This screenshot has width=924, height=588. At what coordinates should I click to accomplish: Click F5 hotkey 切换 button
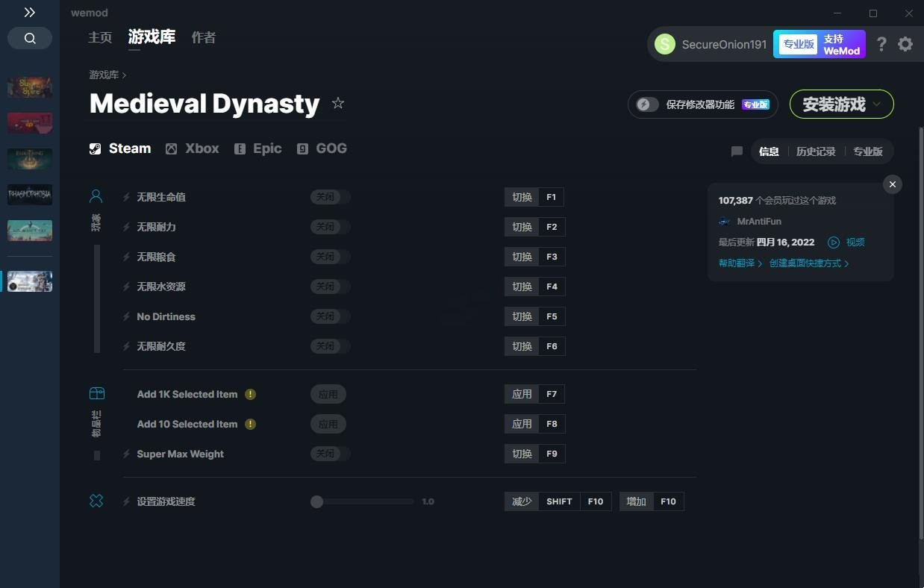534,316
